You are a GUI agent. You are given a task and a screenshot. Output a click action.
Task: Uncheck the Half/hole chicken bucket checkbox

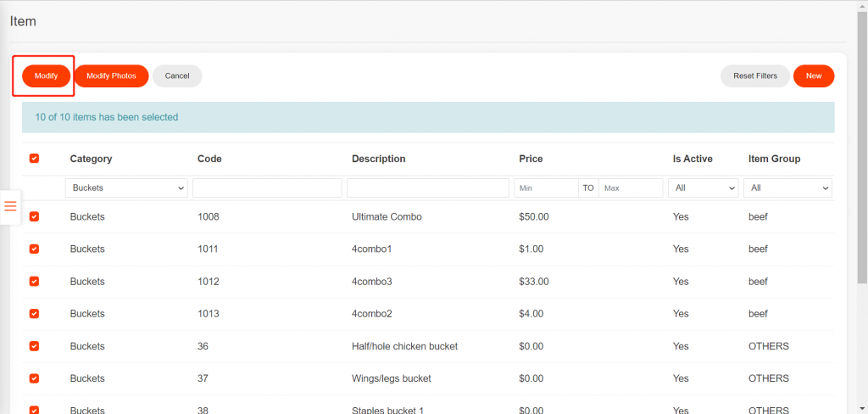click(x=34, y=346)
